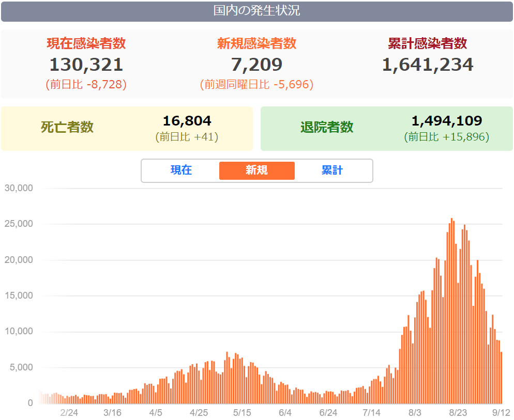Click the 新規感染者数 label
Viewport: 514px width, 420px height.
(256, 43)
